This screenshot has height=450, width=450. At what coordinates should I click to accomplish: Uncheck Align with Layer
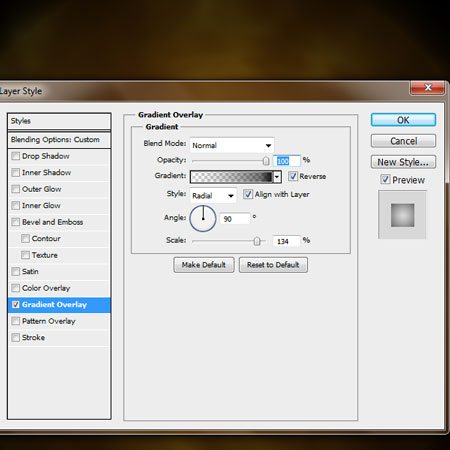click(248, 194)
